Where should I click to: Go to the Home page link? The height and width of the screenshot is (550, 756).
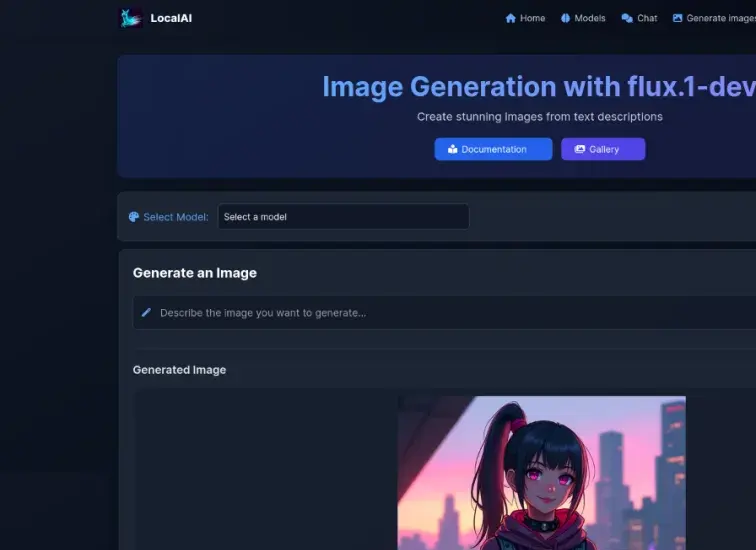point(532,18)
